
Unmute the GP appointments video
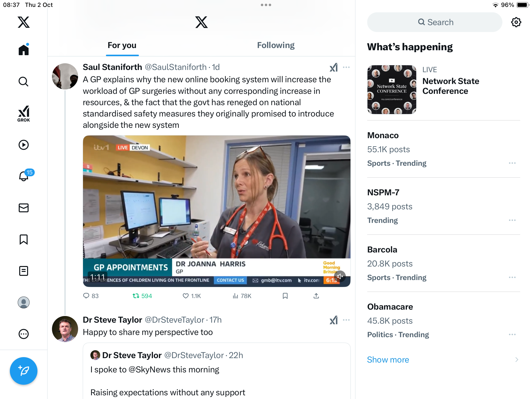[x=340, y=276]
